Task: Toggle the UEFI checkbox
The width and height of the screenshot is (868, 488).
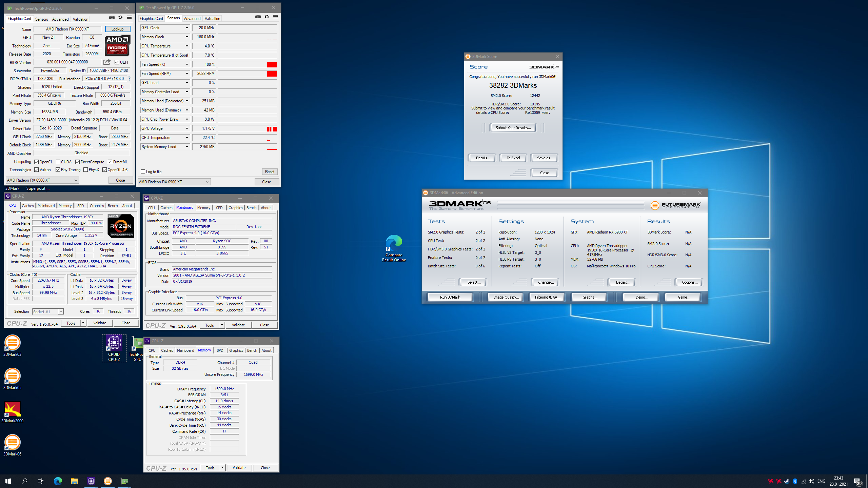Action: point(117,62)
